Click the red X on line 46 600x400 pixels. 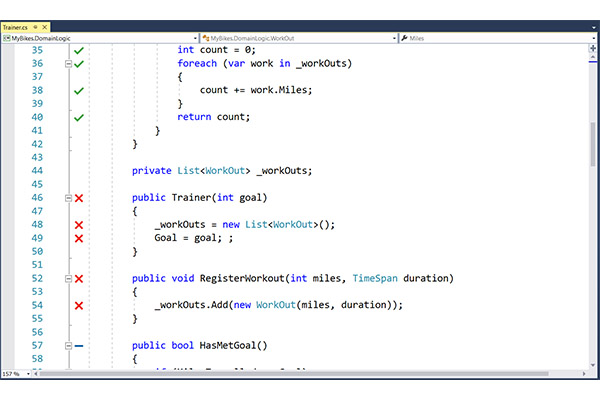pos(79,198)
